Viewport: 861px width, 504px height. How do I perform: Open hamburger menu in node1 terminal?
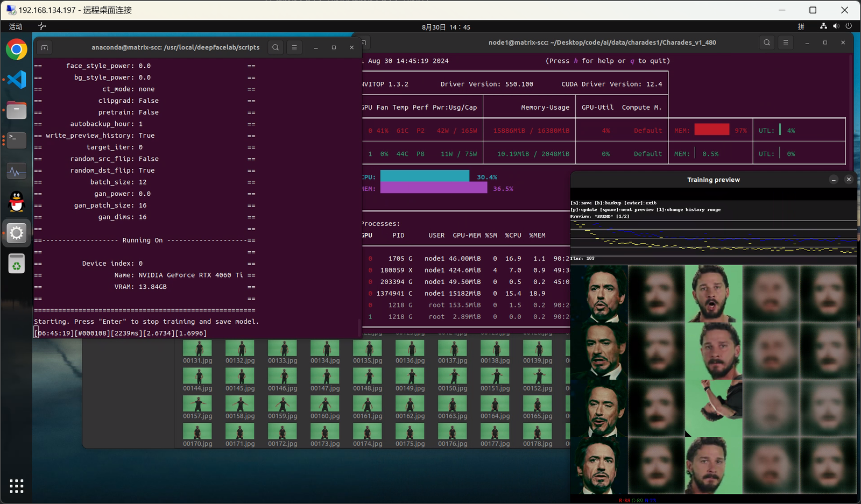click(786, 42)
